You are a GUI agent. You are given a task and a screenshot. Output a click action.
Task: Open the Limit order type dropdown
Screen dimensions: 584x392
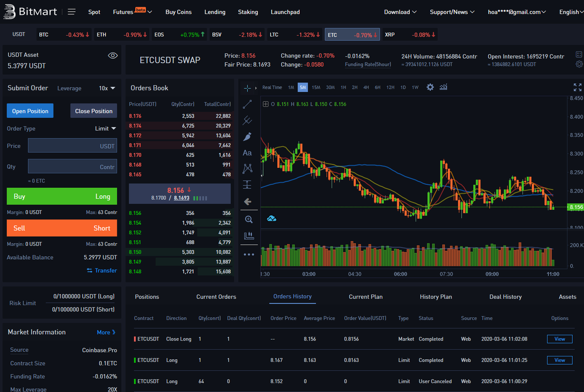coord(106,128)
